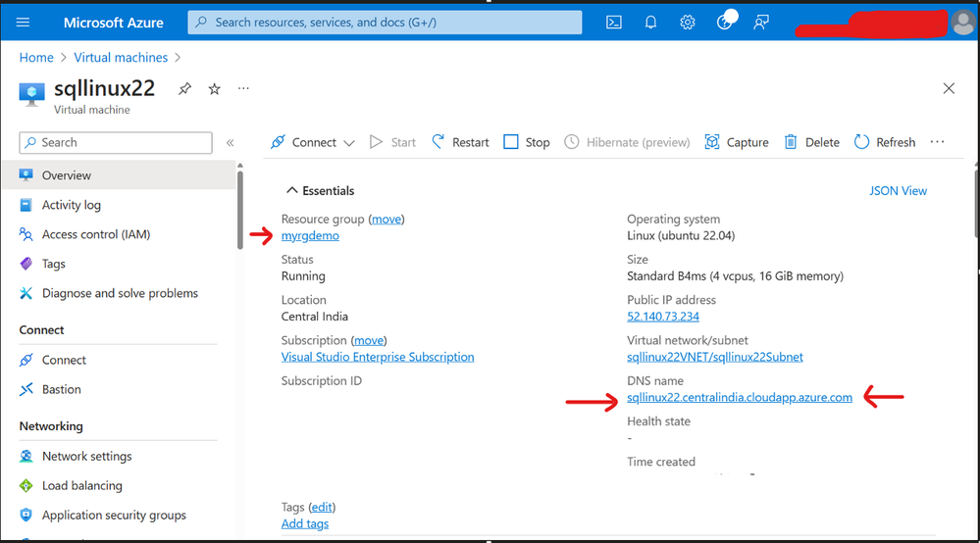Open the Azure portal hamburger menu
This screenshot has height=543, width=980.
[24, 23]
